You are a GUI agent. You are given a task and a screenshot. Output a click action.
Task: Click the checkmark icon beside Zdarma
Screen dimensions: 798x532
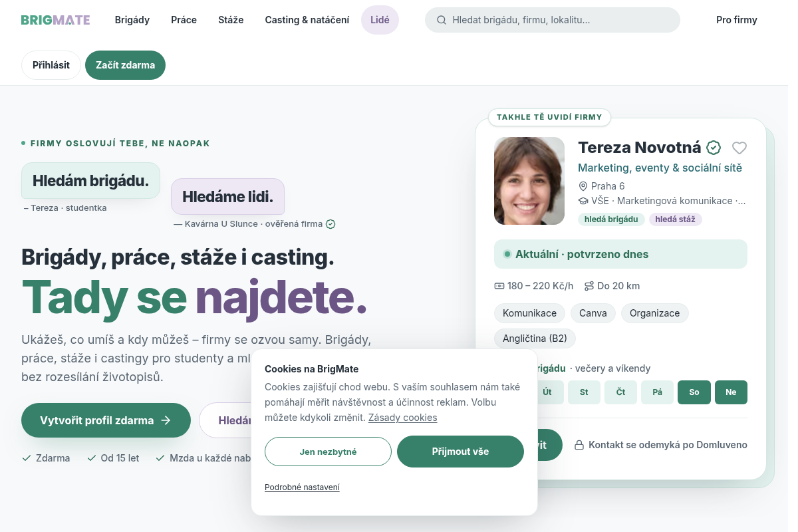pyautogui.click(x=27, y=458)
